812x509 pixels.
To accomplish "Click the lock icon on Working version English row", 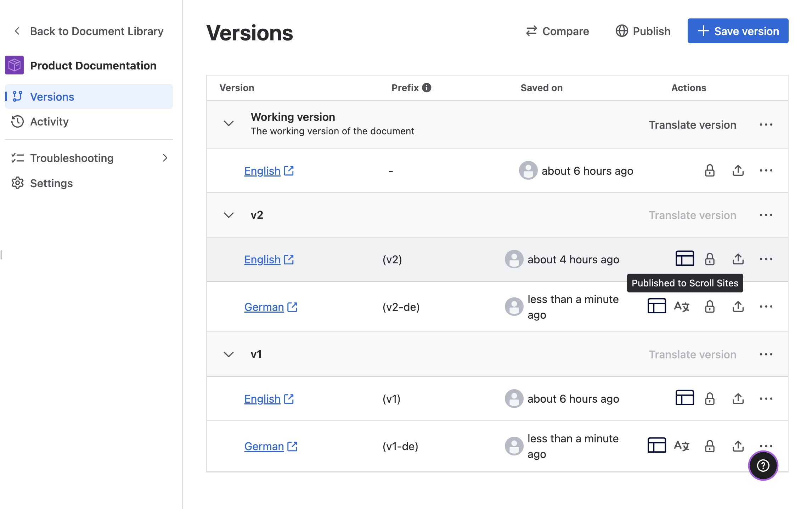I will click(x=710, y=170).
